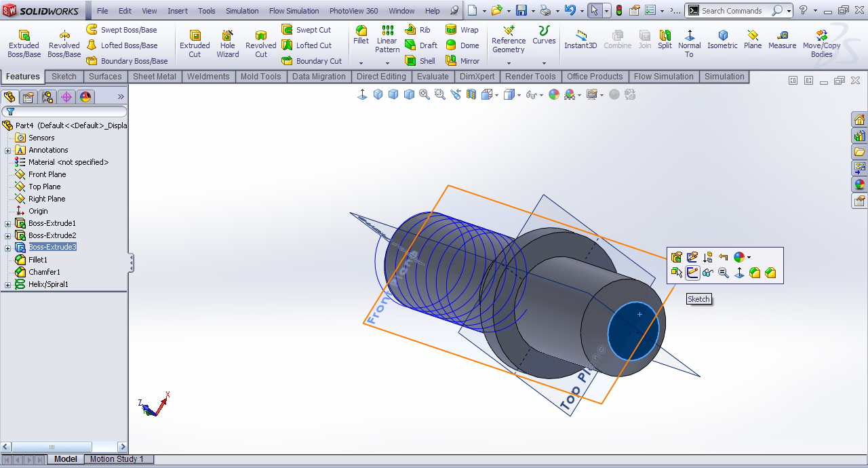The height and width of the screenshot is (468, 868).
Task: Toggle the Section View in view toolbar
Action: pyautogui.click(x=470, y=94)
